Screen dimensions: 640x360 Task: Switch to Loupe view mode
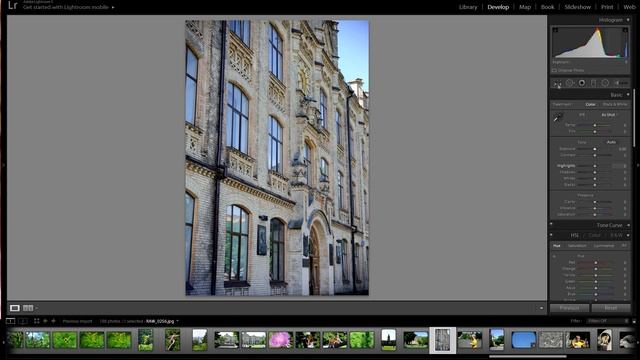(x=15, y=308)
